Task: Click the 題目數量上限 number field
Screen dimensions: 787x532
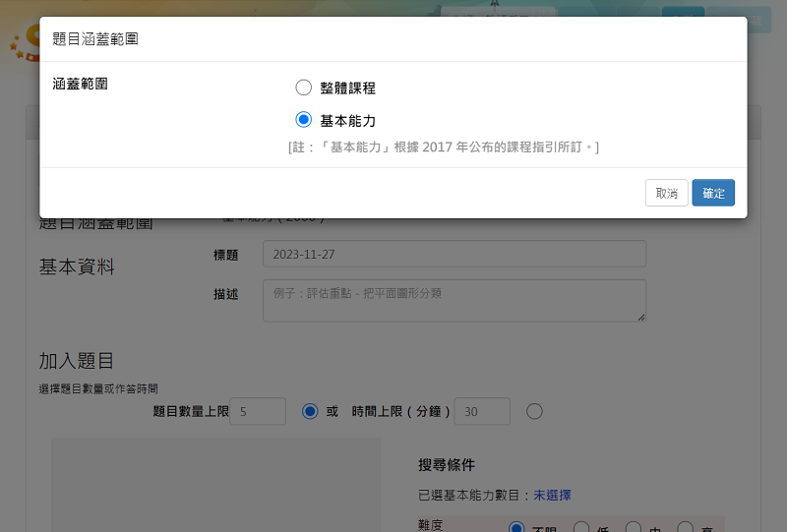Action: click(x=258, y=411)
